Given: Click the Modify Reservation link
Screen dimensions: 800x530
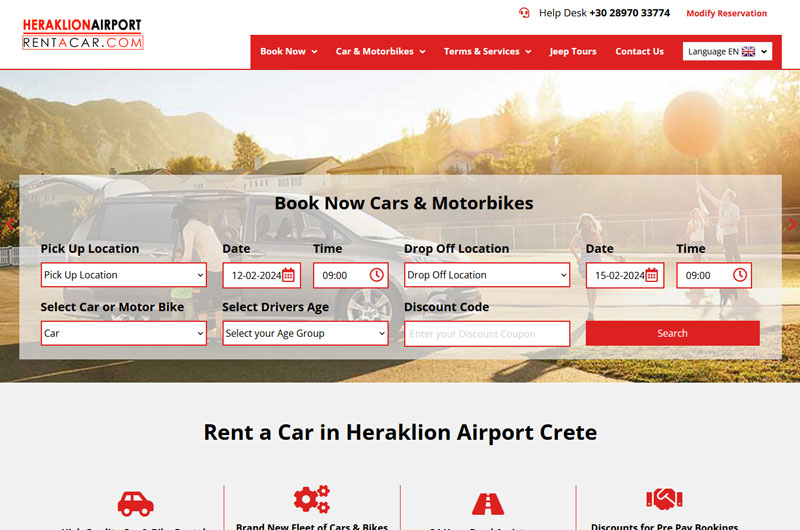Looking at the screenshot, I should coord(727,13).
